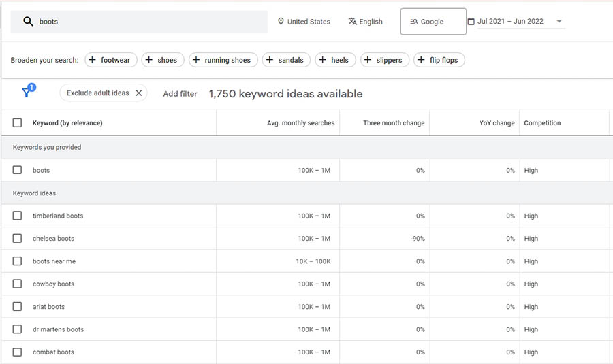Add flip flops to broaden the search
Image resolution: width=613 pixels, height=364 pixels.
tap(439, 60)
